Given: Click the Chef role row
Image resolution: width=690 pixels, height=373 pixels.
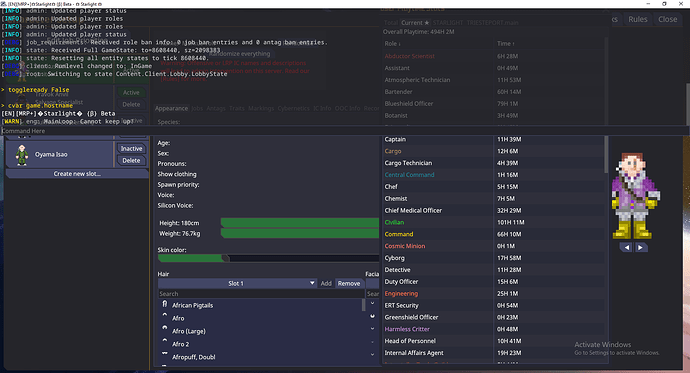Looking at the screenshot, I should click(493, 187).
